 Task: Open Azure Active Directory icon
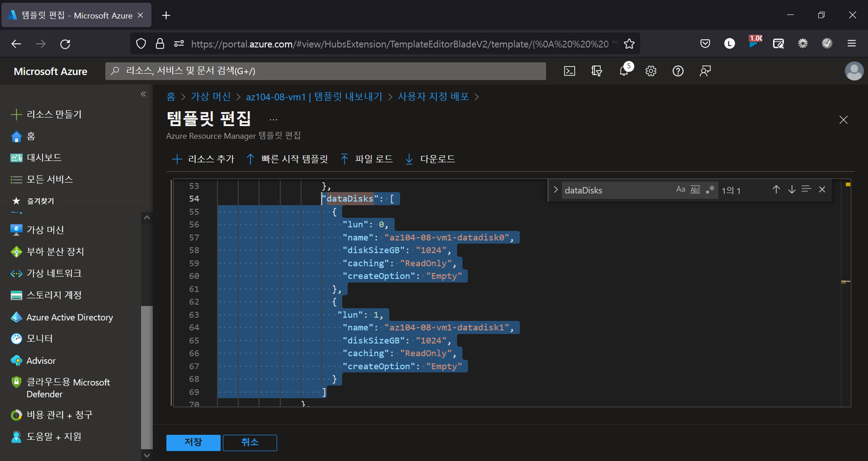(16, 317)
